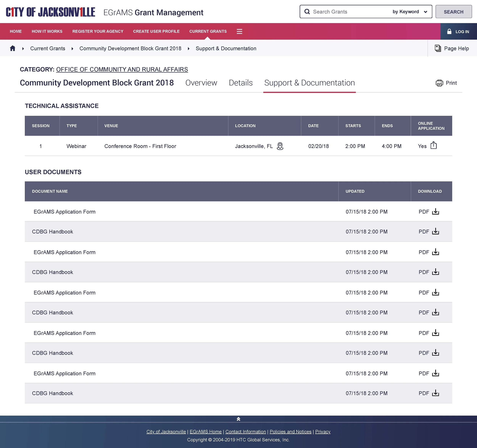Screen dimensions: 477x448
Task: Download the first EGrAMS Application Form PDF
Action: 435,212
